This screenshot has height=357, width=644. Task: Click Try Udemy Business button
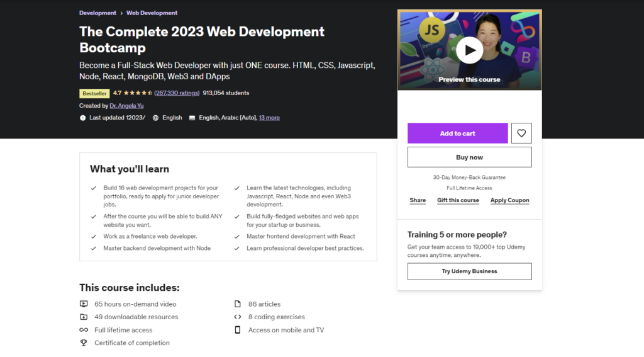(x=469, y=271)
